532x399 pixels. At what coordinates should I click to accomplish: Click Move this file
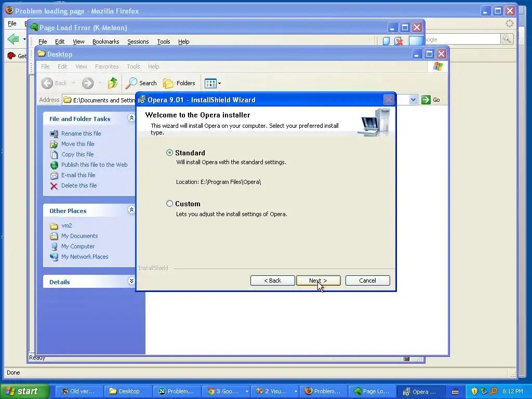[x=77, y=144]
